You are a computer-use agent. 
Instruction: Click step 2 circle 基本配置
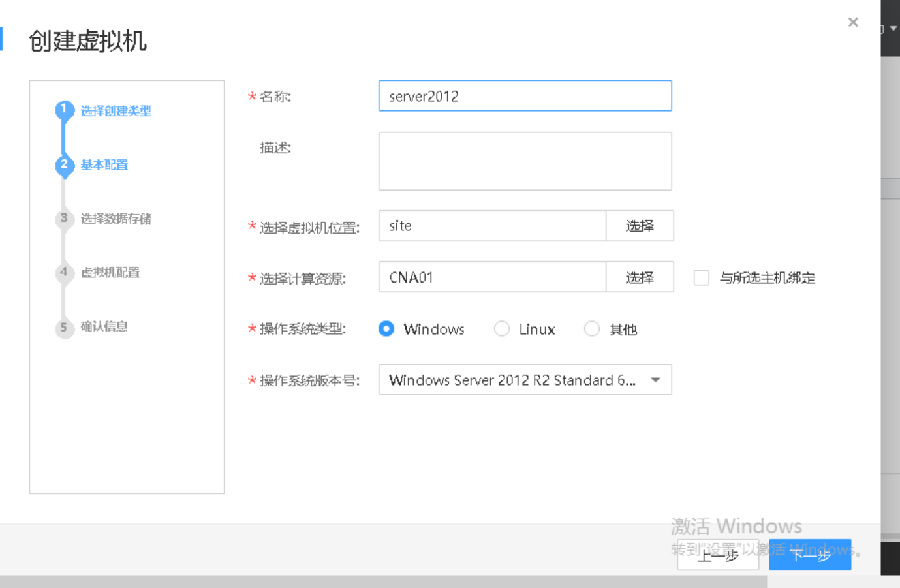point(64,165)
